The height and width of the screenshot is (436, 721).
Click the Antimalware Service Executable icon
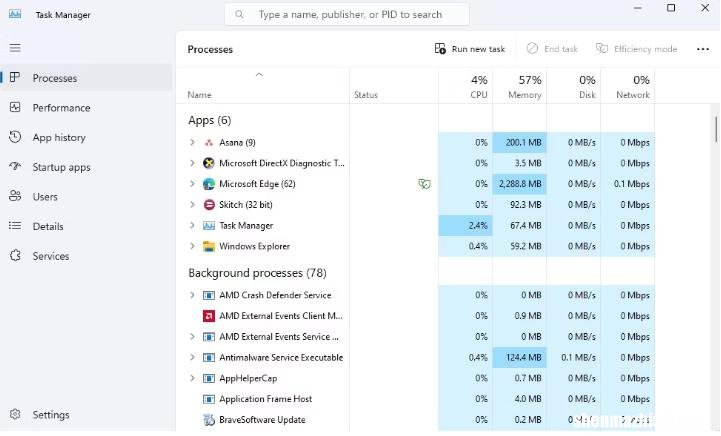(209, 357)
